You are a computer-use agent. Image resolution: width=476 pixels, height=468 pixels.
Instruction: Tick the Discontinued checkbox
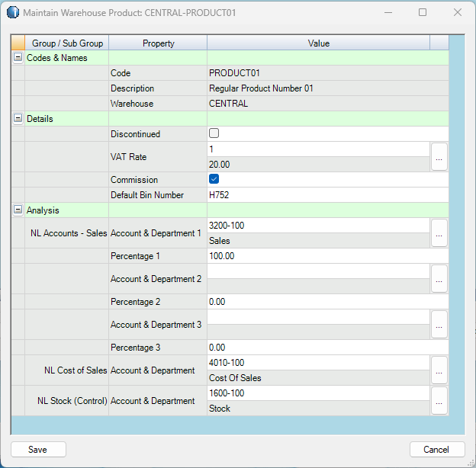214,134
